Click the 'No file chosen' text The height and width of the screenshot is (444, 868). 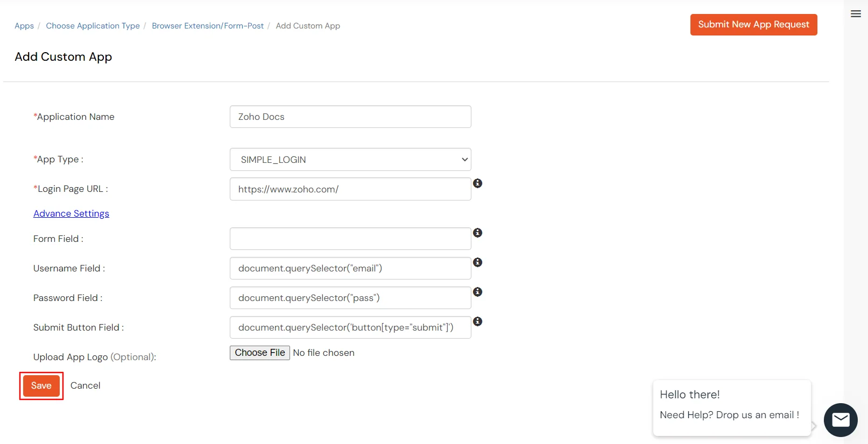pyautogui.click(x=323, y=353)
